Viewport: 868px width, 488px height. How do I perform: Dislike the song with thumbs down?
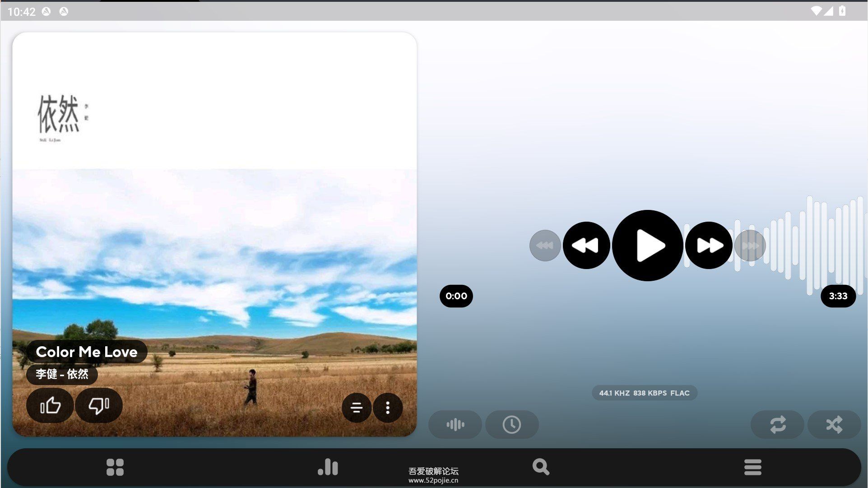tap(99, 405)
